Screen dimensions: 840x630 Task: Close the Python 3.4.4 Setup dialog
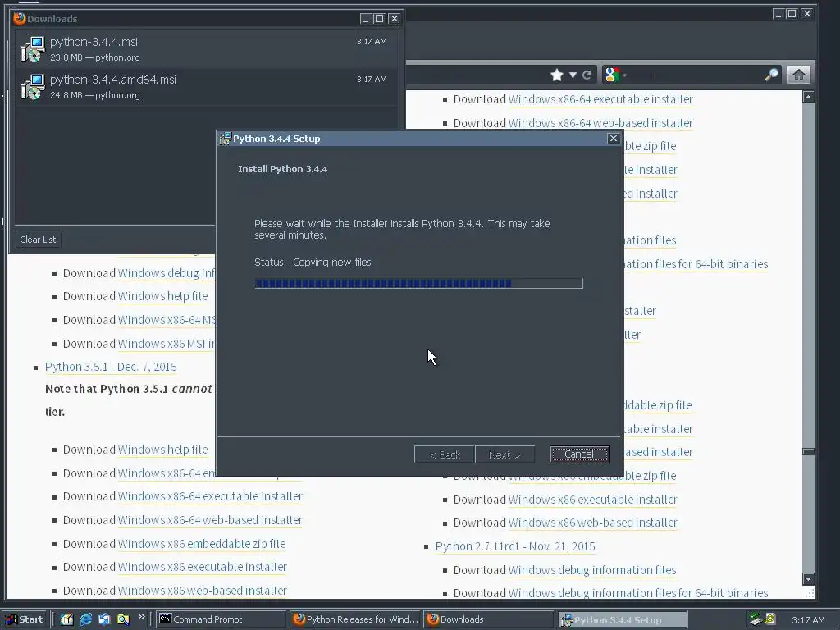[614, 139]
